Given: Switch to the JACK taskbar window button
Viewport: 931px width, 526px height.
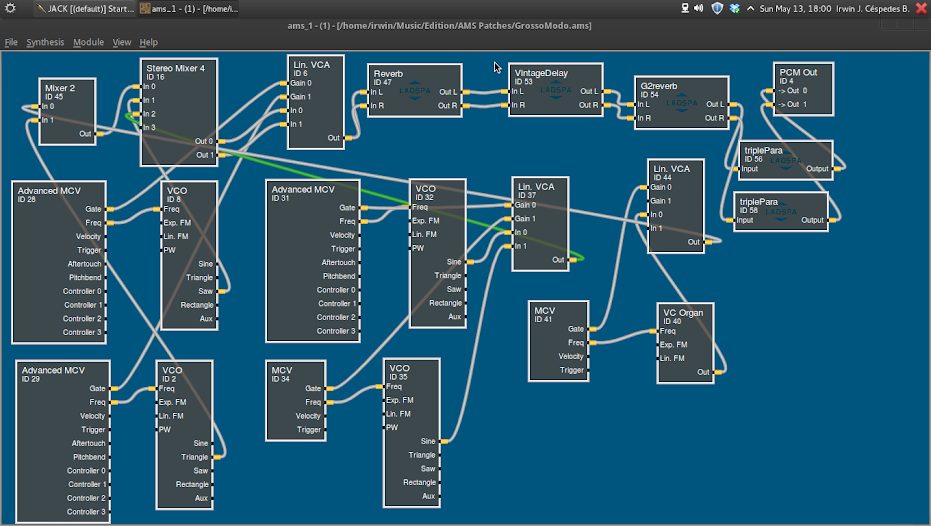Looking at the screenshot, I should (x=85, y=8).
